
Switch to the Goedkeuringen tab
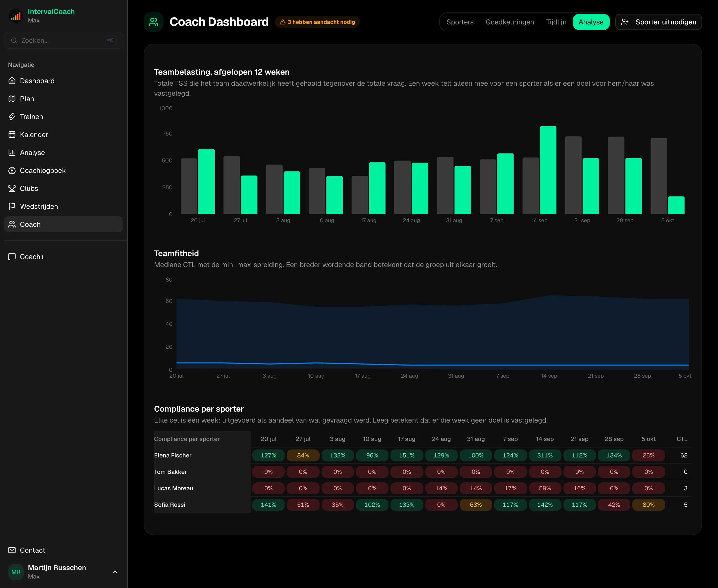510,22
